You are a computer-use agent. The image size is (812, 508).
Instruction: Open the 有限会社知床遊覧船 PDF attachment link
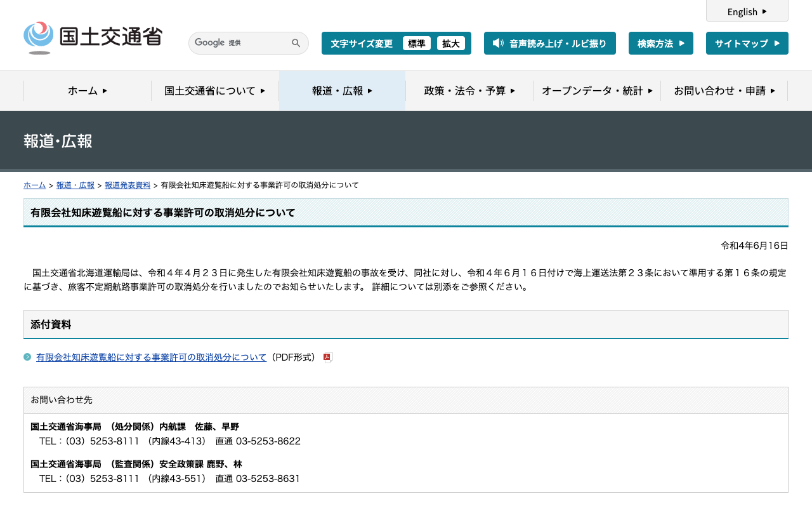click(151, 358)
